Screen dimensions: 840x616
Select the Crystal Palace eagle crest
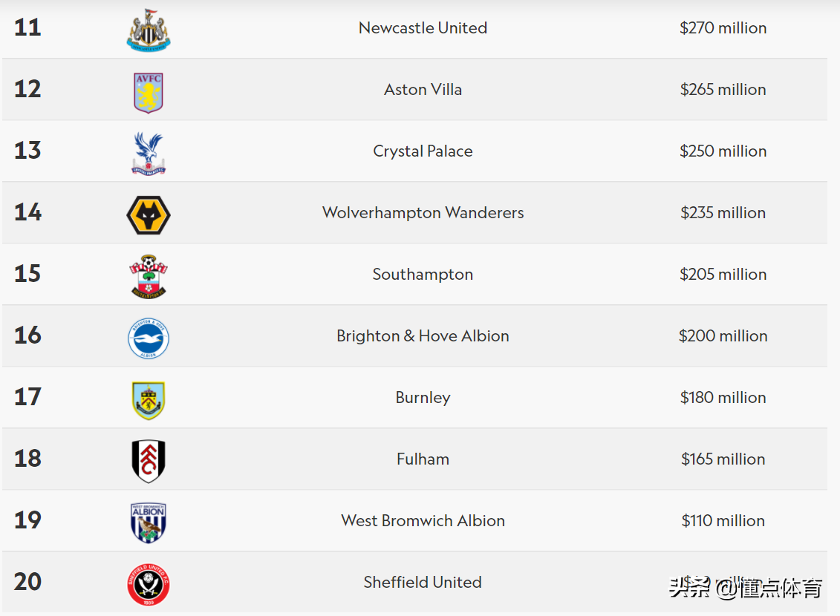point(149,154)
